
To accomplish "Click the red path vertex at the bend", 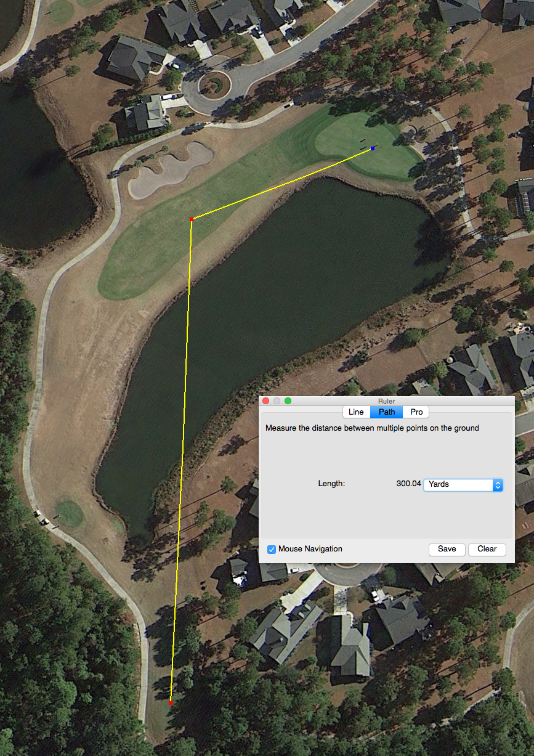I will (x=192, y=219).
